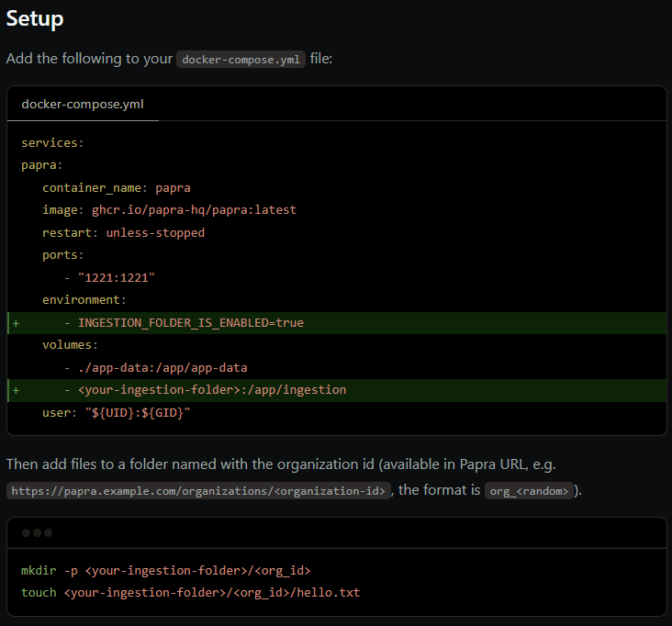Click the plus marker beside INGESTION_FOLDER_IS_ENABLED
This screenshot has width=672, height=626.
(x=16, y=323)
